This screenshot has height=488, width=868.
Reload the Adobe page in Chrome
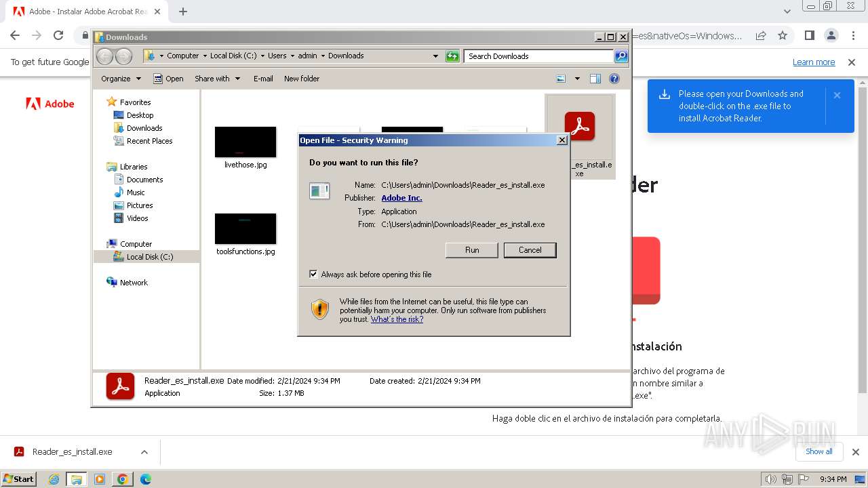tap(58, 35)
